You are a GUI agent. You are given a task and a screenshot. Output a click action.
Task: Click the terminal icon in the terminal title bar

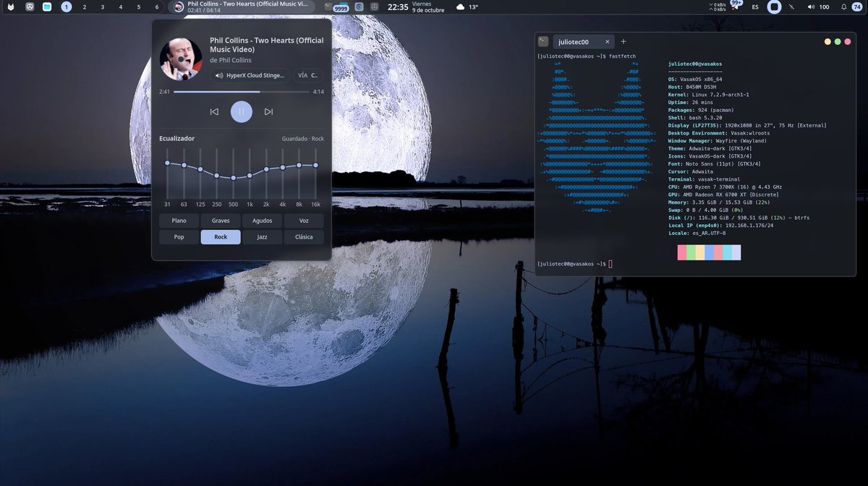pos(543,42)
